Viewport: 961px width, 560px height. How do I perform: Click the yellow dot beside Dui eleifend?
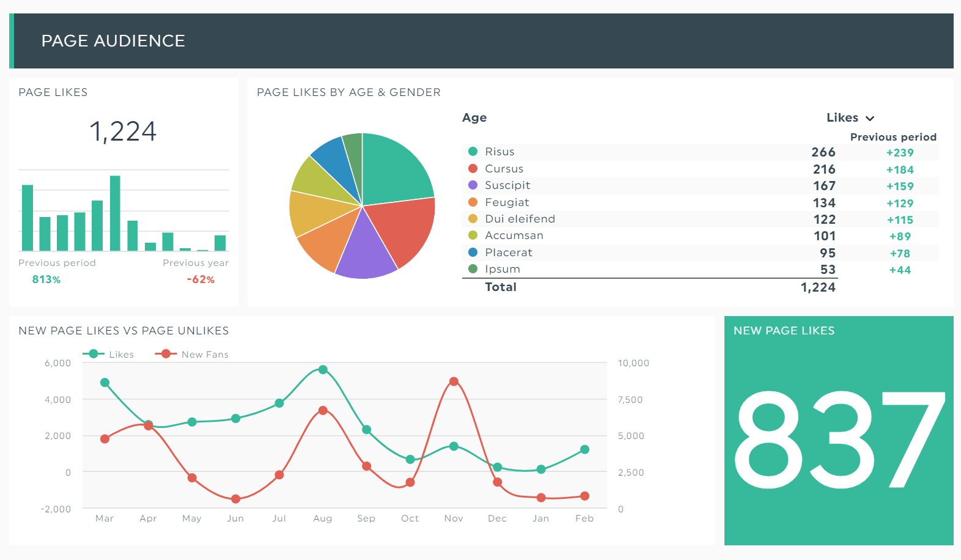click(473, 218)
